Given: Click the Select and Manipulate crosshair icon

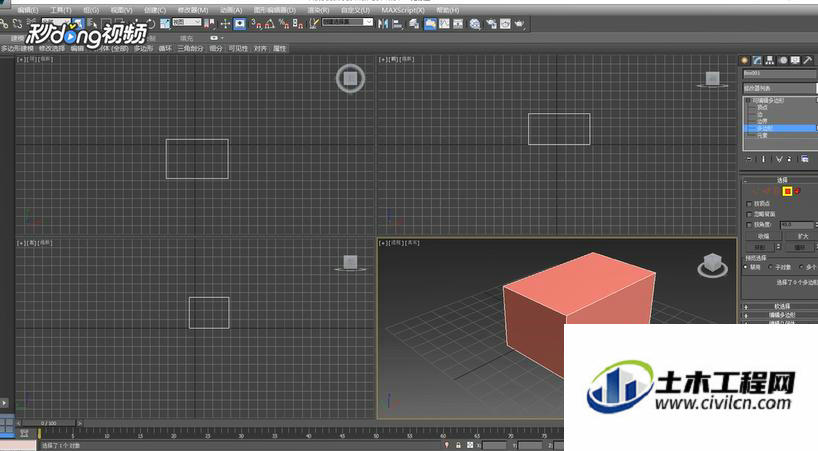Looking at the screenshot, I should (x=225, y=23).
